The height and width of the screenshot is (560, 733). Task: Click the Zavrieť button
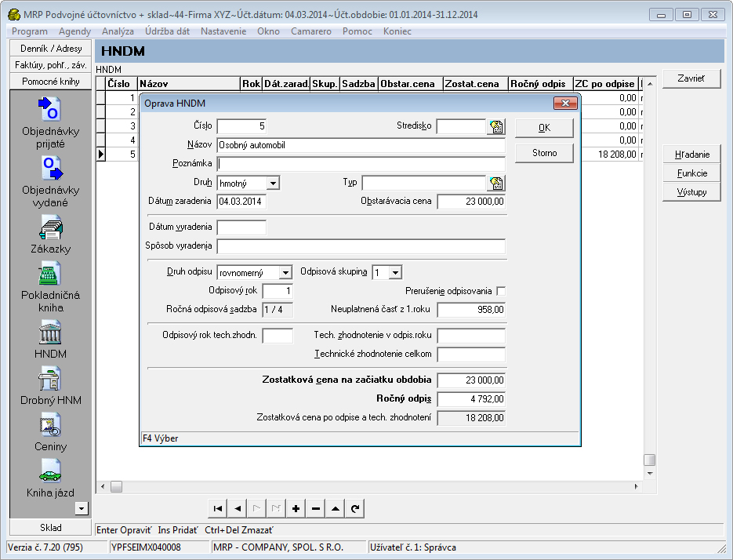(691, 78)
